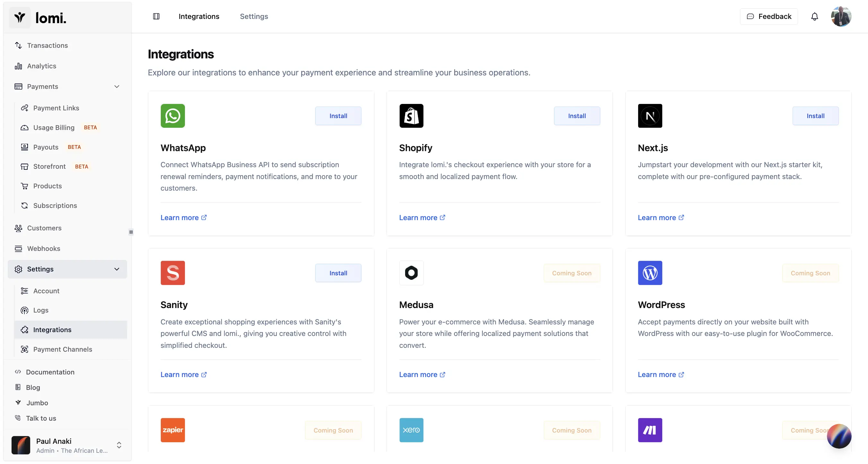
Task: Install the Sanity integration
Action: [x=338, y=273]
